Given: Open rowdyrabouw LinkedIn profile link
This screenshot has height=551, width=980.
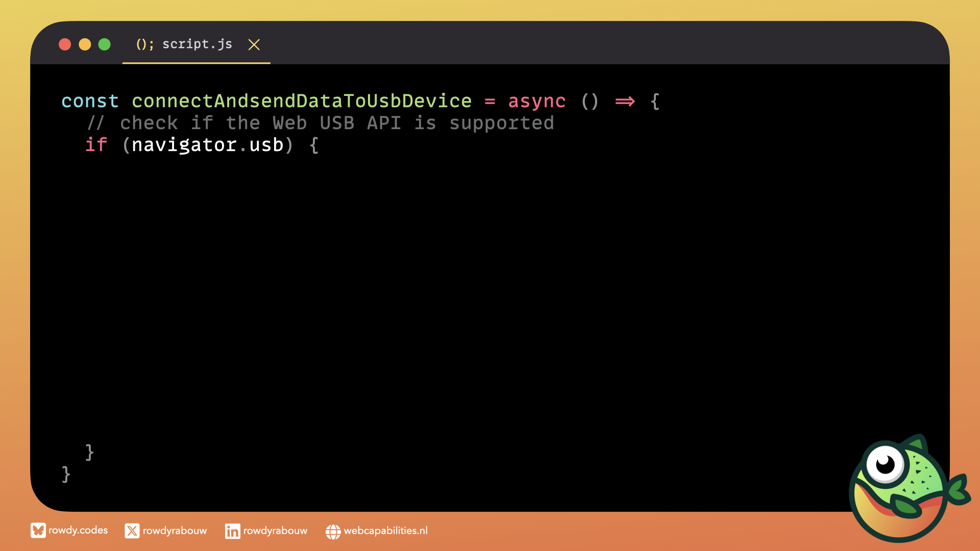Looking at the screenshot, I should [x=275, y=531].
